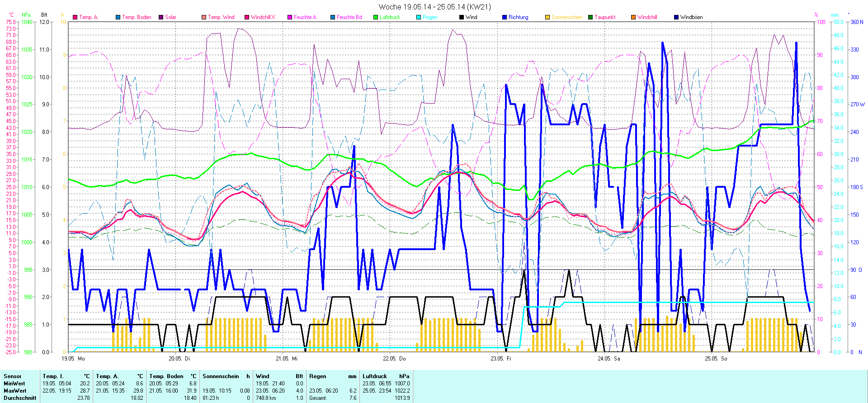The height and width of the screenshot is (403, 868).
Task: Select the cyan Regen legend swatch
Action: tap(419, 17)
